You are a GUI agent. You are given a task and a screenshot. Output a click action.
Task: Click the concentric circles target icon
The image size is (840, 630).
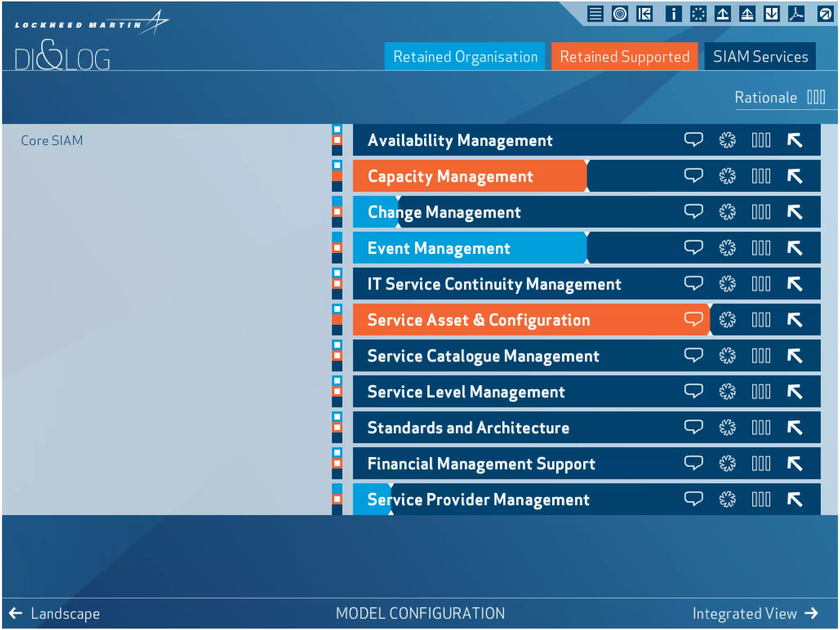pos(620,14)
